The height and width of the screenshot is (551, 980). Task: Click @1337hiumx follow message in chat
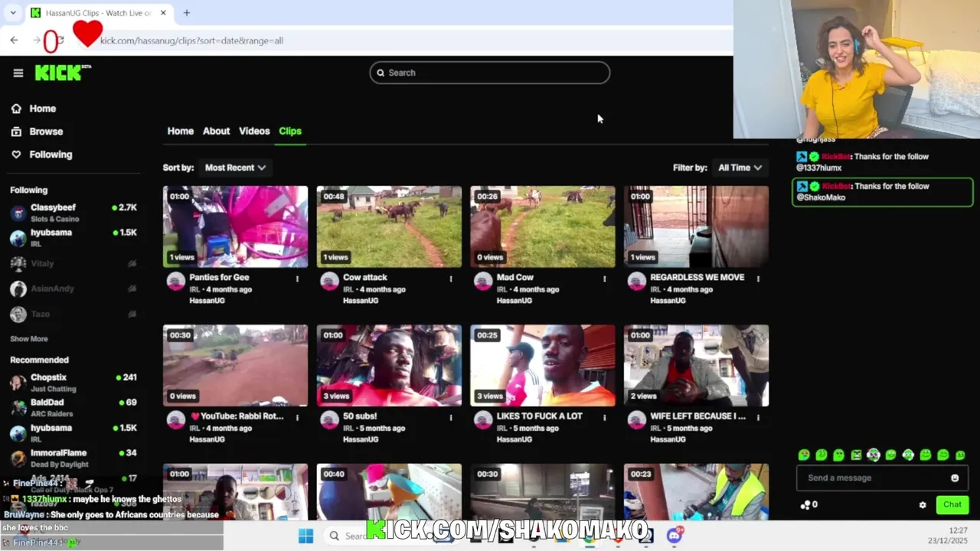[883, 162]
